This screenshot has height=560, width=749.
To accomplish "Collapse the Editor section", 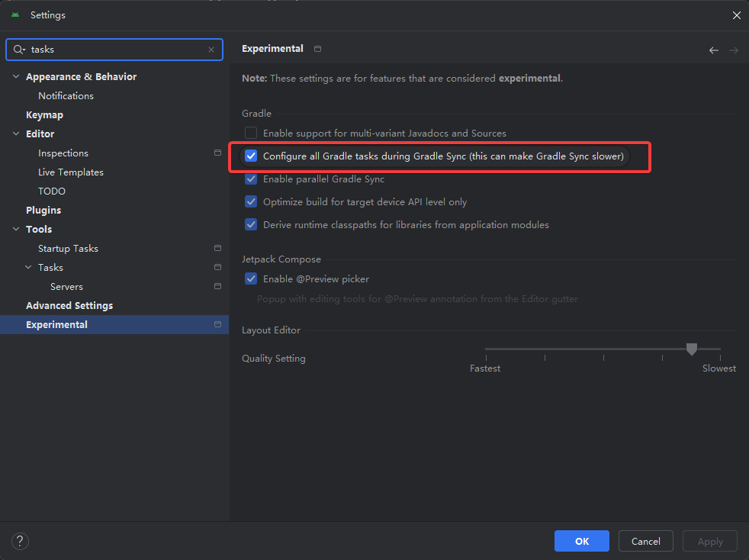I will 16,134.
